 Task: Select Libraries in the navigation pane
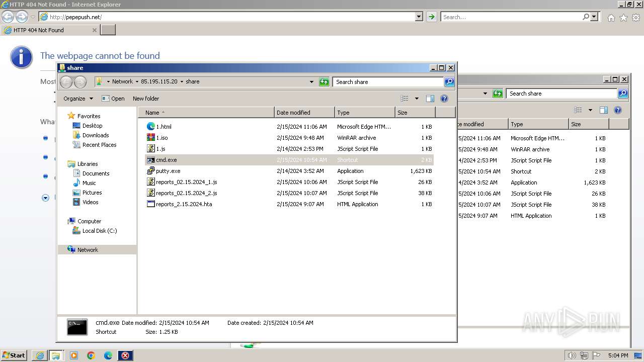click(x=88, y=164)
